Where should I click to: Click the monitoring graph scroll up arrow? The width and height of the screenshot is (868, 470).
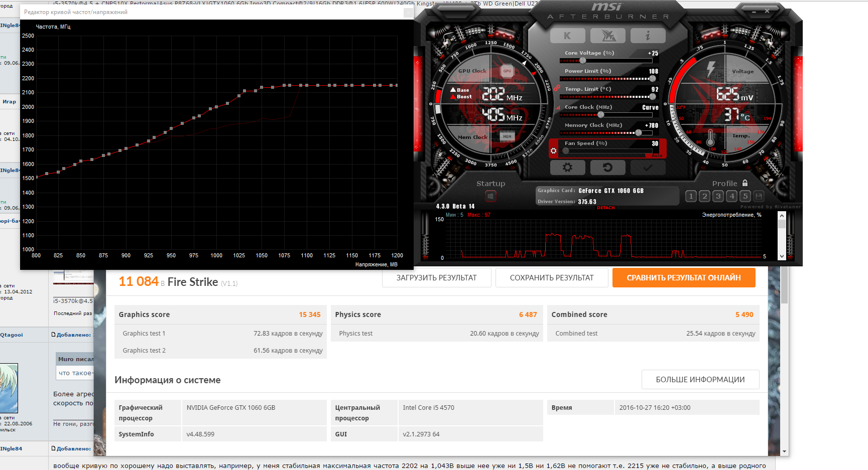tap(782, 215)
